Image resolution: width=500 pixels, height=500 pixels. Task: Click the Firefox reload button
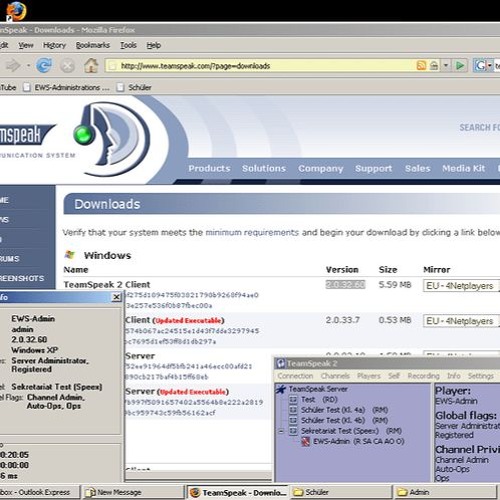pos(44,65)
